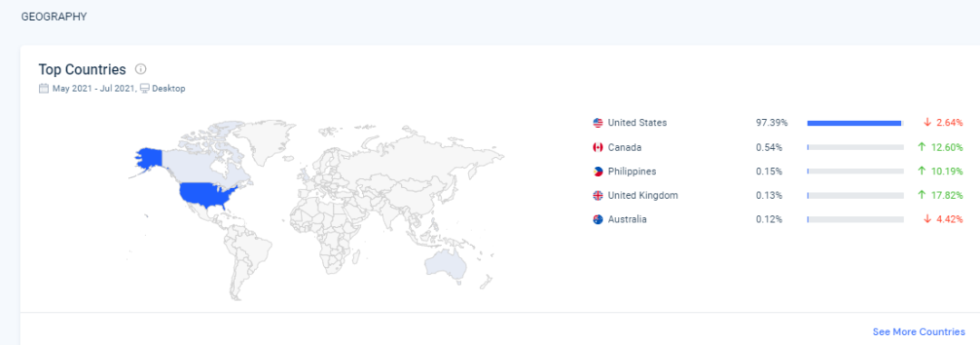
Task: Click the info icon beside Top Countries
Action: pos(141,69)
